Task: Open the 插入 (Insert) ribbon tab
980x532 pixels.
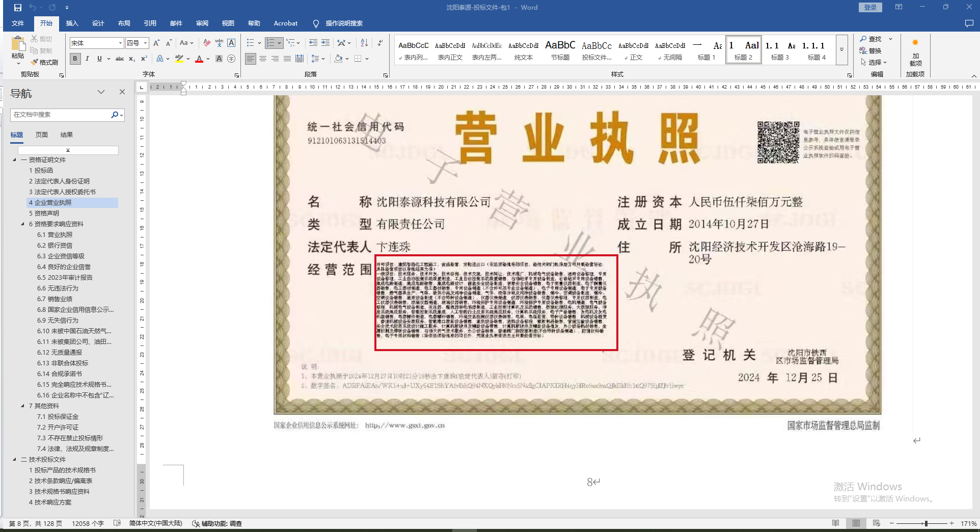Action: point(72,23)
